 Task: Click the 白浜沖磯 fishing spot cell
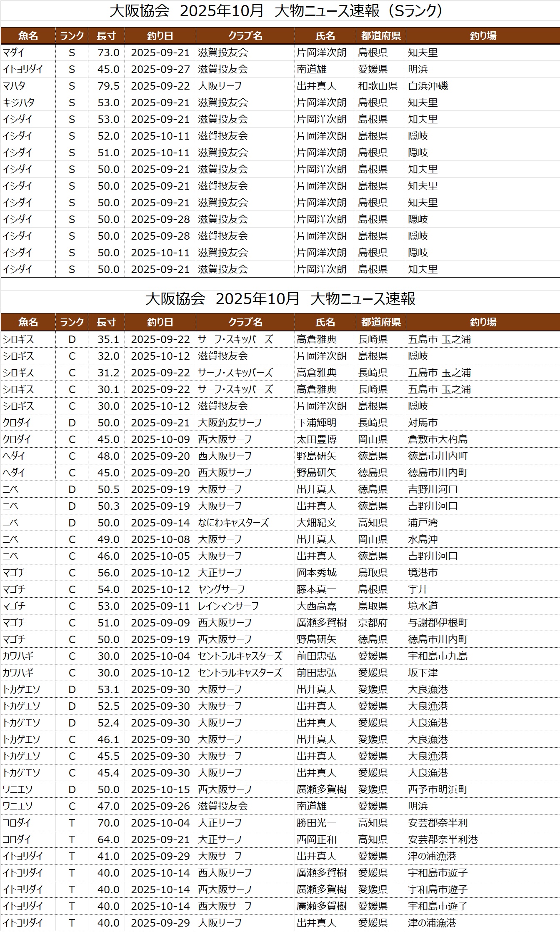pos(428,86)
